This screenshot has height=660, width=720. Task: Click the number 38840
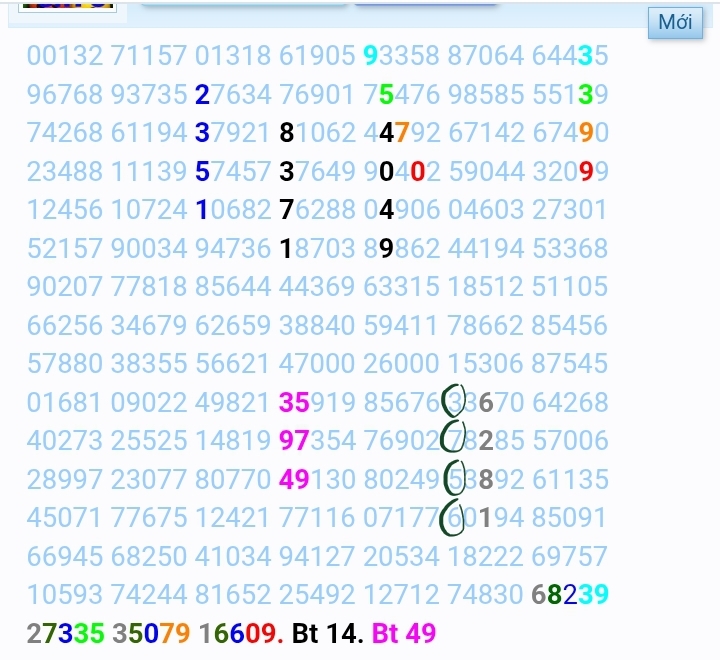[317, 325]
